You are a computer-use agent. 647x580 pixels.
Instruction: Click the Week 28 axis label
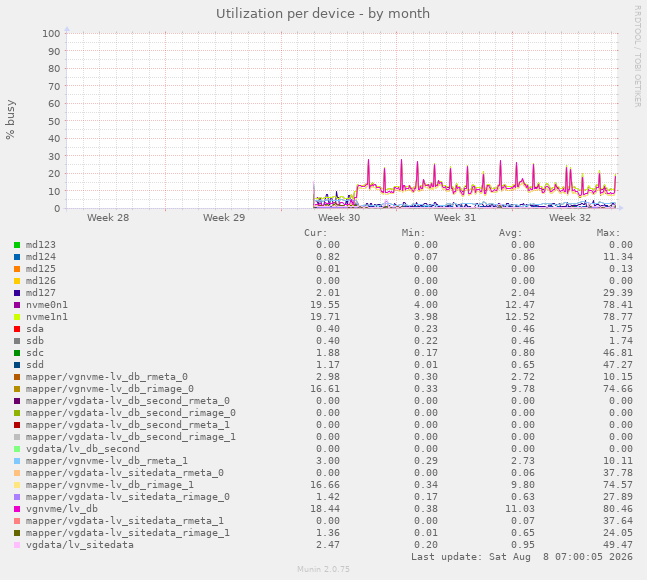[108, 217]
